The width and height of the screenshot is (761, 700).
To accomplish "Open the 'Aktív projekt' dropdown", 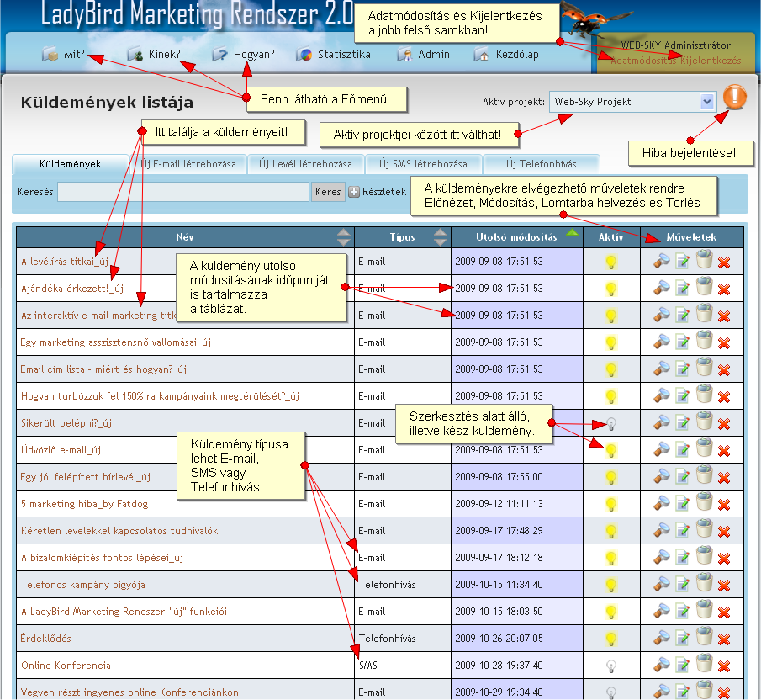I will click(x=632, y=102).
